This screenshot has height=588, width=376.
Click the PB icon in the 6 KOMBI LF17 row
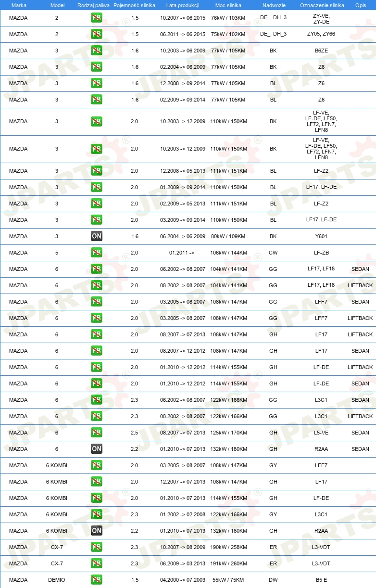tap(97, 482)
